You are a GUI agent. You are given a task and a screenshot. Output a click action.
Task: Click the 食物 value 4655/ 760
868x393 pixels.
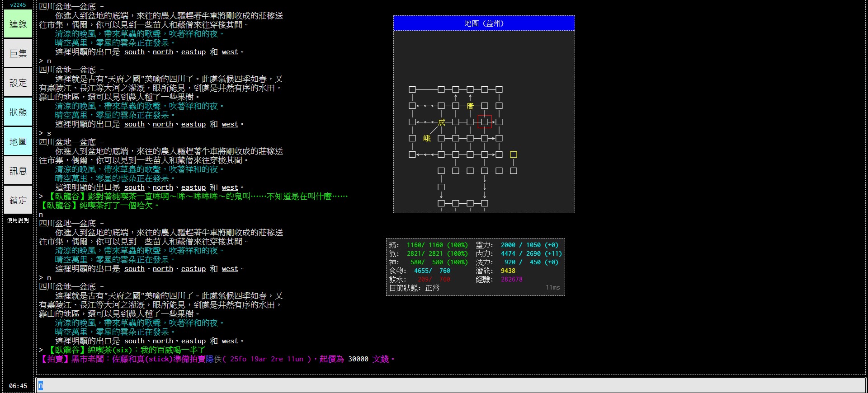tap(432, 271)
